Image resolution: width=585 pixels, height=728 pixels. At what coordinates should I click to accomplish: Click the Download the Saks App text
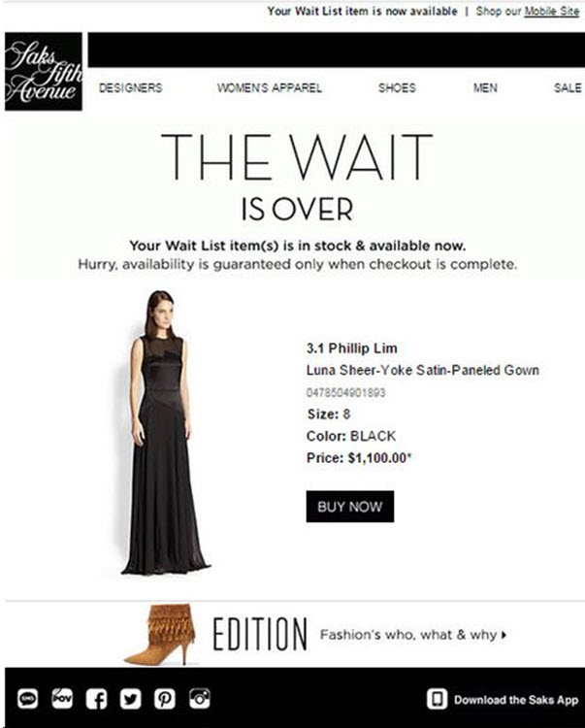coord(516,700)
